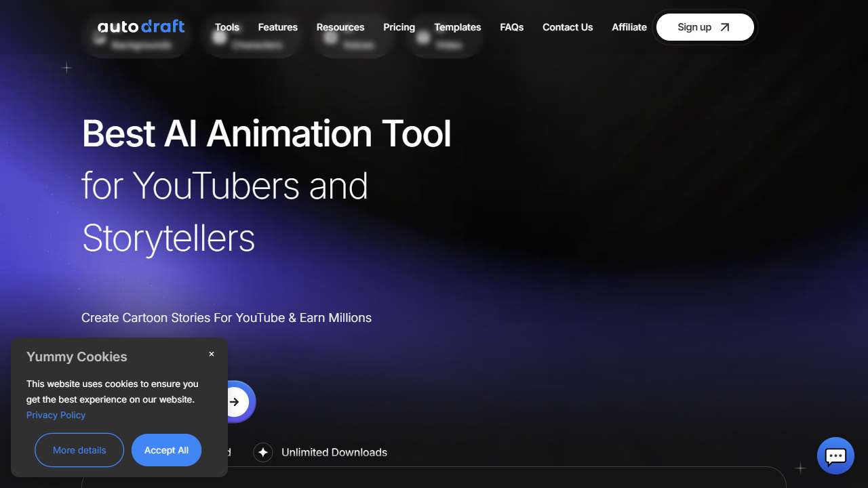
Task: Click the Create Cartoon Stories tagline
Action: point(226,317)
